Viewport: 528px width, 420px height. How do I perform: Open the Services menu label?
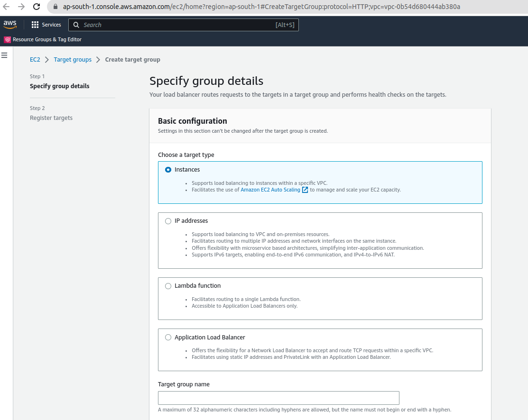(51, 25)
